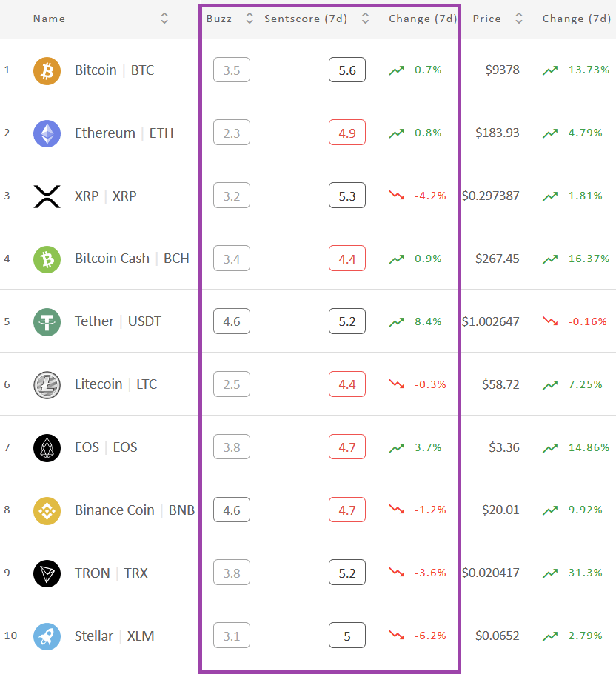Sort by Buzz column arrows
This screenshot has width=616, height=677.
click(x=250, y=18)
